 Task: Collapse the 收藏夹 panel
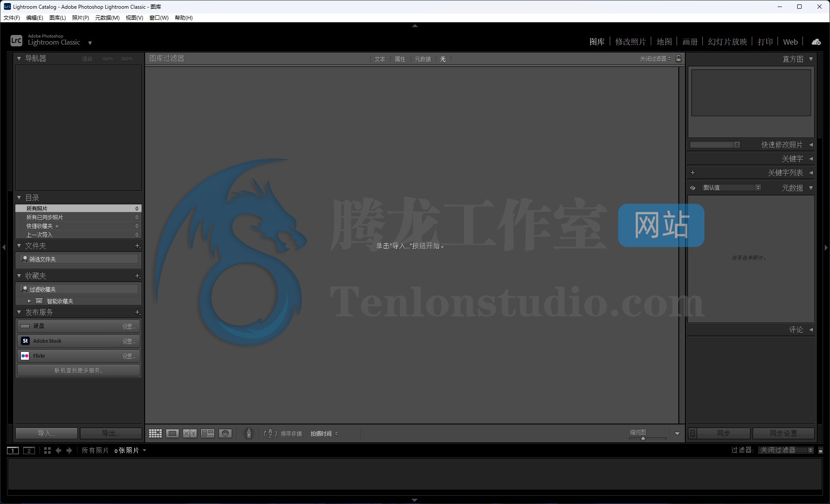19,276
